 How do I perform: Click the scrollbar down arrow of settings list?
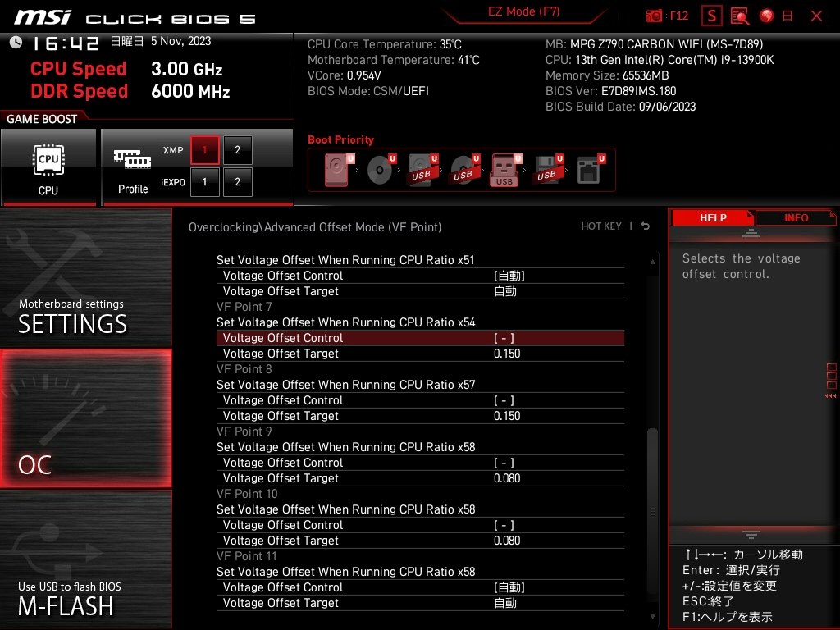point(652,617)
